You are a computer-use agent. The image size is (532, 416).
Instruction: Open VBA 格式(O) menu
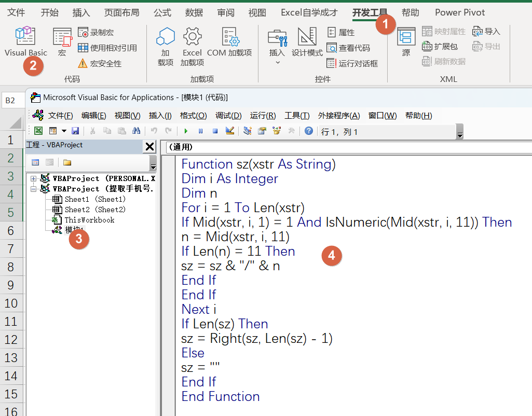(x=193, y=116)
